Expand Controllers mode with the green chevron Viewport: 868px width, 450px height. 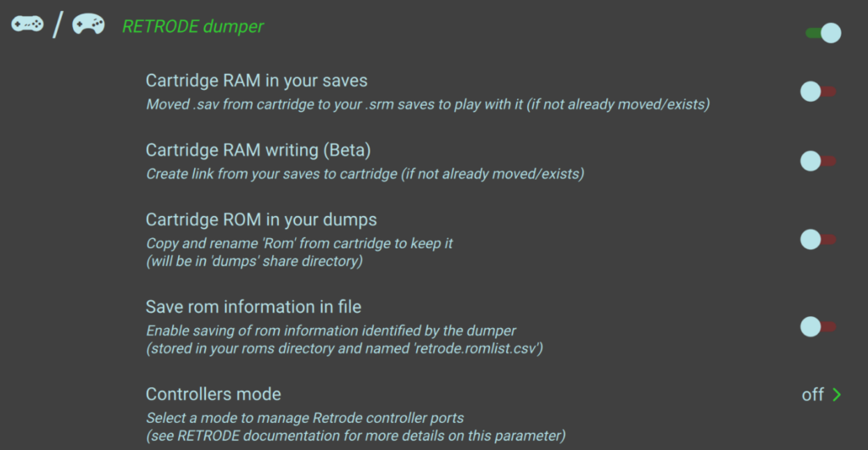tap(837, 394)
